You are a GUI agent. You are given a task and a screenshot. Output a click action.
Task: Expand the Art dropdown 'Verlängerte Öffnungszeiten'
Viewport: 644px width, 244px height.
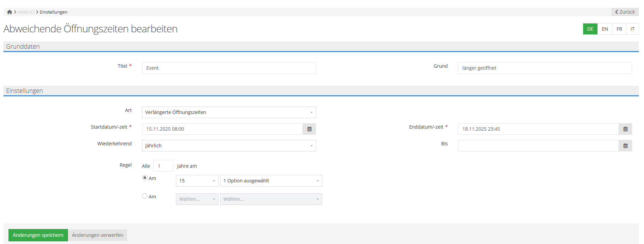tap(229, 112)
